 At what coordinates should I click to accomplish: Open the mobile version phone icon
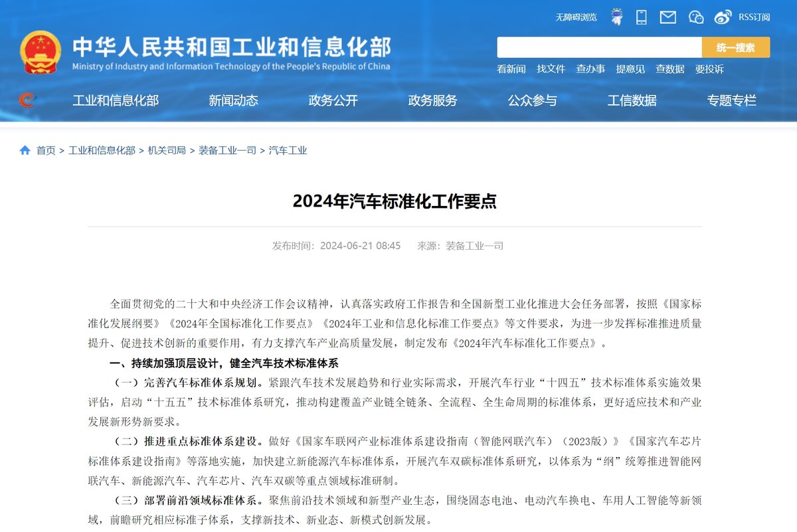tap(641, 17)
